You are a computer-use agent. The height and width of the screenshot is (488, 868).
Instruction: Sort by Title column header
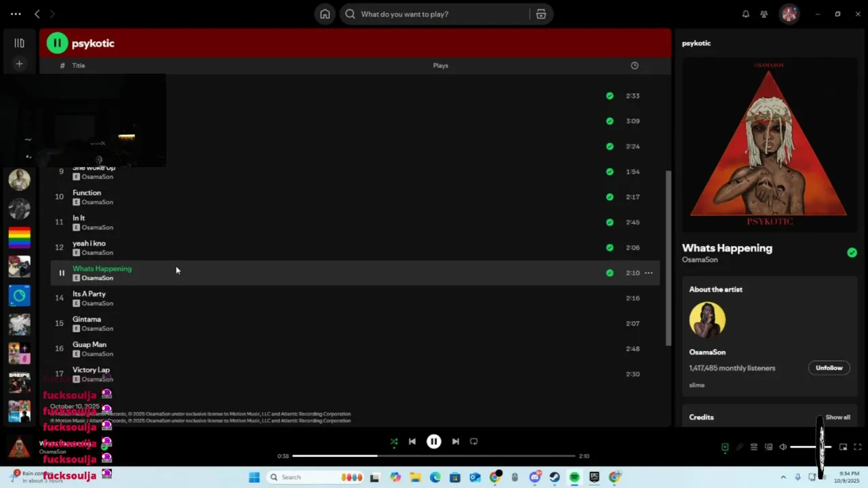coord(79,66)
